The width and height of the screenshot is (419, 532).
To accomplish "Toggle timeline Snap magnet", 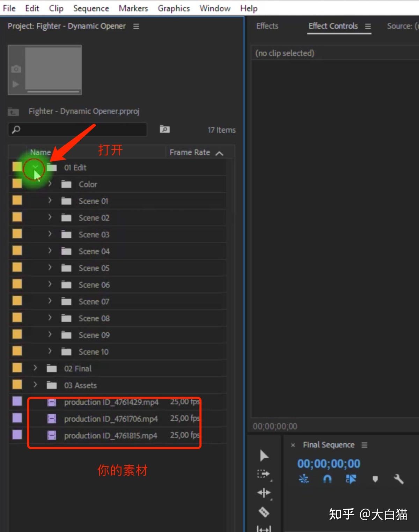I will 327,479.
